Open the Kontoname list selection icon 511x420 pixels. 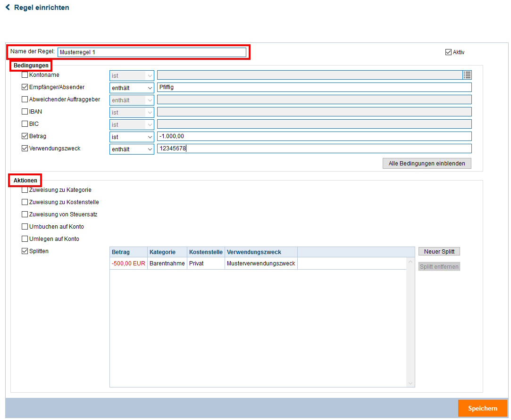pos(467,75)
